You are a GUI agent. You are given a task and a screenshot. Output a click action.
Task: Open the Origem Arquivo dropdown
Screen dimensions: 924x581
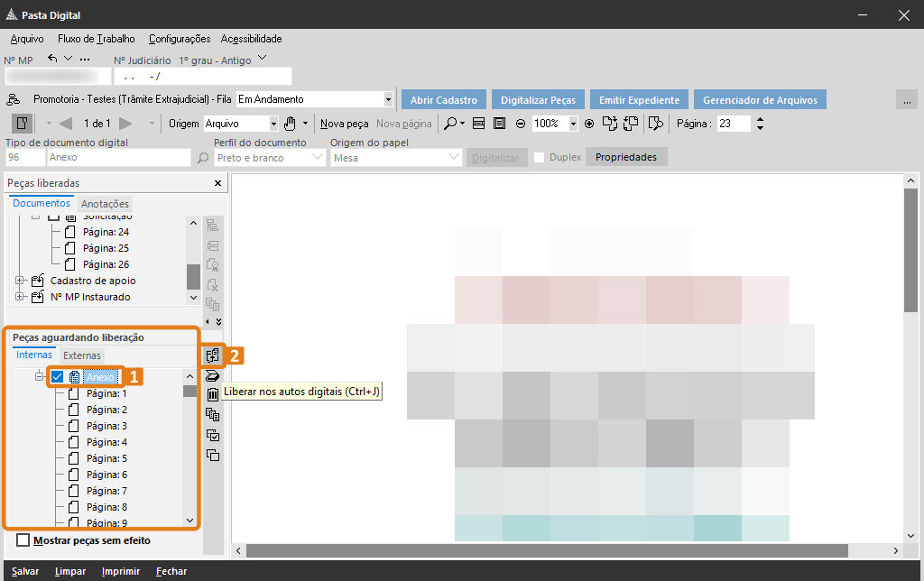click(273, 124)
